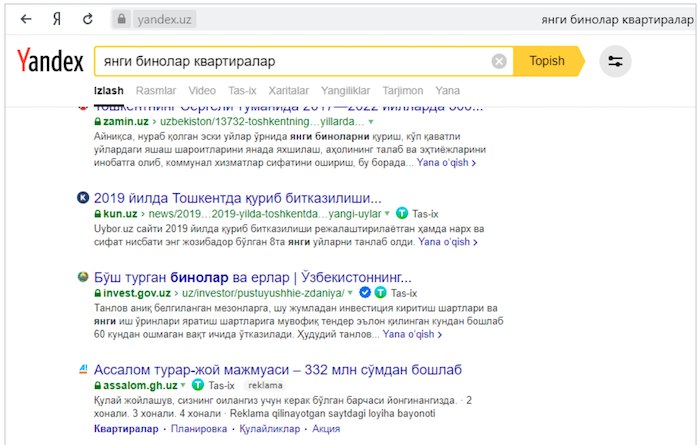Select the Izlash tab

pos(108,91)
